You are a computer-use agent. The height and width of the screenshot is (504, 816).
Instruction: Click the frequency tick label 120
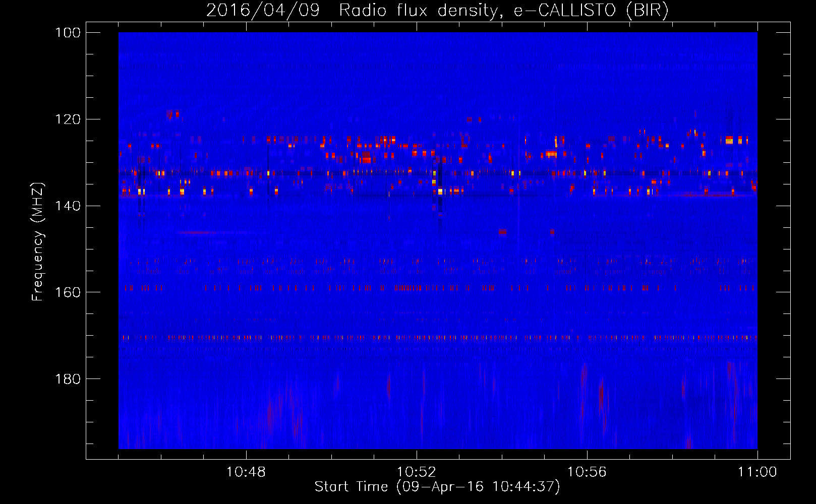click(x=67, y=119)
